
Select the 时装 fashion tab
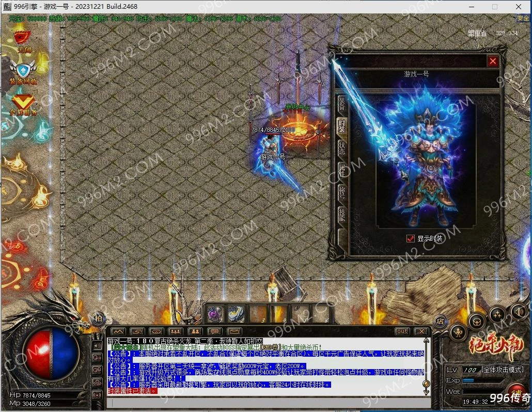(x=342, y=126)
